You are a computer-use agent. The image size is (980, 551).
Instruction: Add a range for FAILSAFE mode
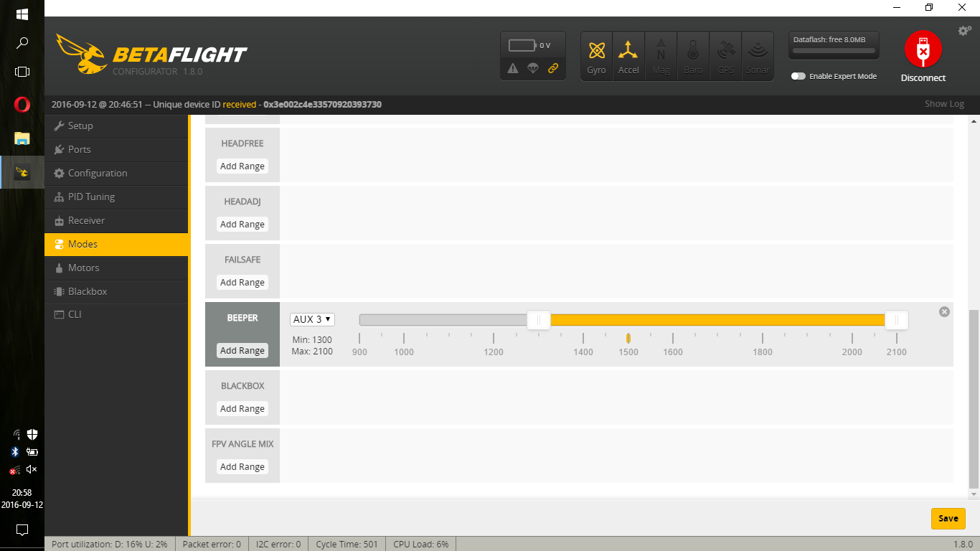242,282
